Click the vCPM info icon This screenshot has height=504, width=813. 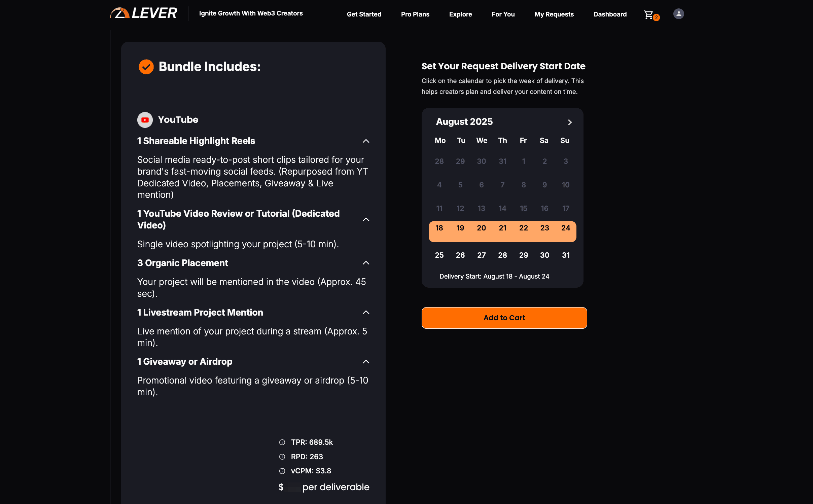point(282,471)
